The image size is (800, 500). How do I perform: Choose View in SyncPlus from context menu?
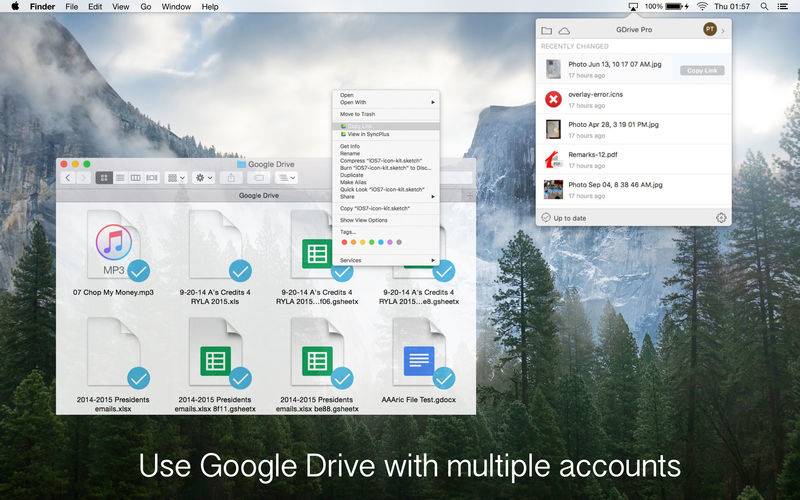(x=385, y=134)
